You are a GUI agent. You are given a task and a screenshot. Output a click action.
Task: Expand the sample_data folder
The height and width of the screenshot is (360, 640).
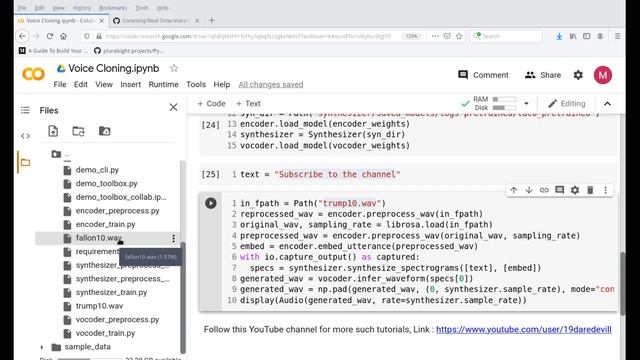click(42, 347)
